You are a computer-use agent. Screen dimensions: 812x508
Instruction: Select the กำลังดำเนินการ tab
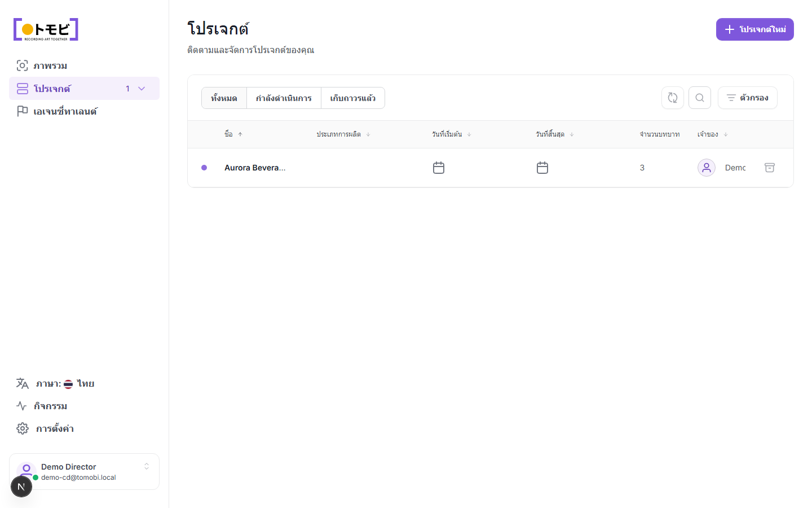point(284,98)
